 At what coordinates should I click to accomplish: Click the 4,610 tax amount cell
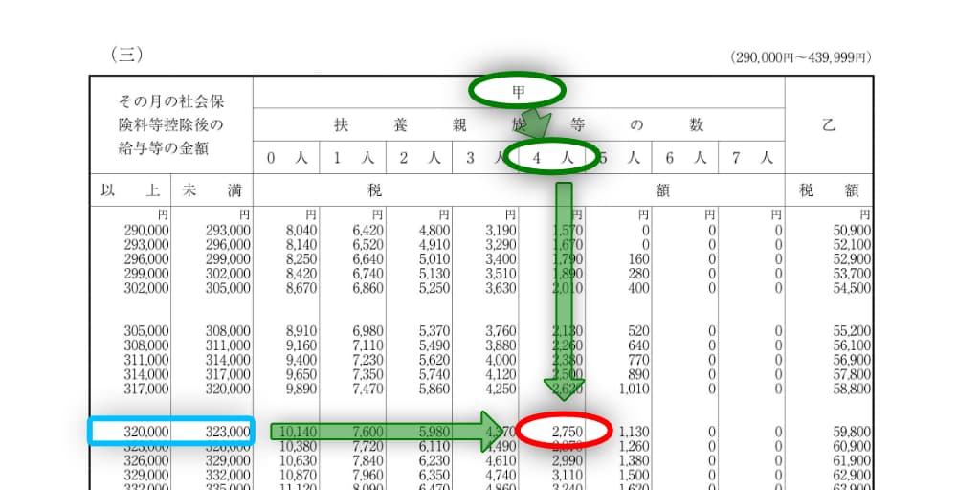tap(501, 460)
